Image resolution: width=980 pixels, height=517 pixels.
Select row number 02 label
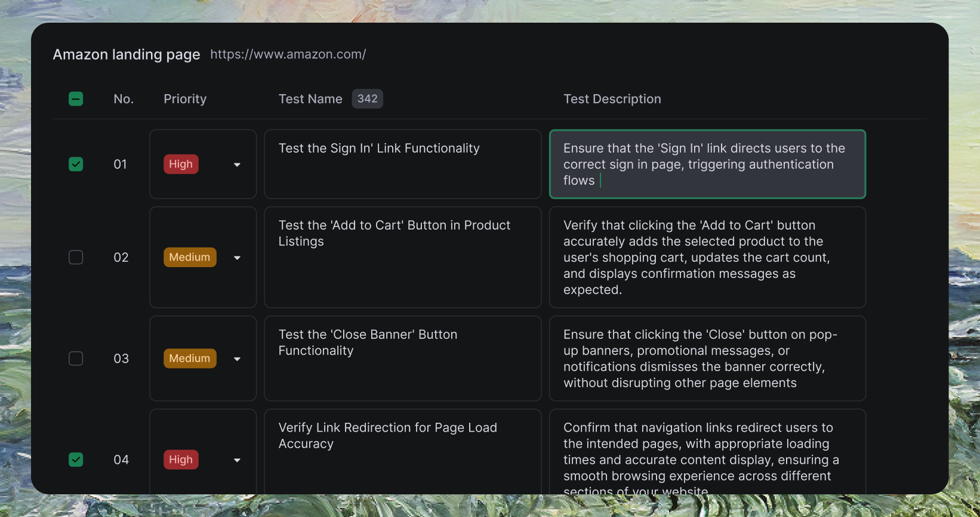pos(121,257)
